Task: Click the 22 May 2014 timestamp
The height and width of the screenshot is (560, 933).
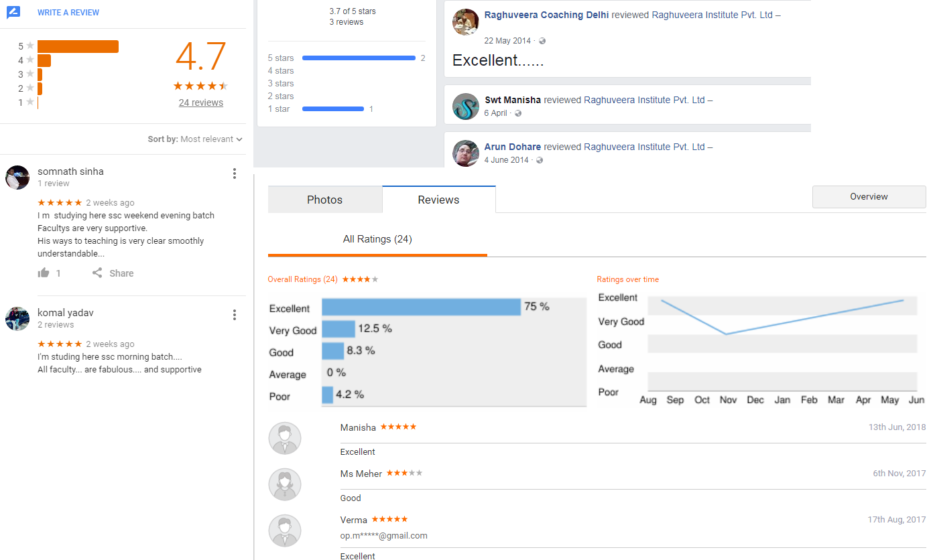Action: tap(507, 41)
